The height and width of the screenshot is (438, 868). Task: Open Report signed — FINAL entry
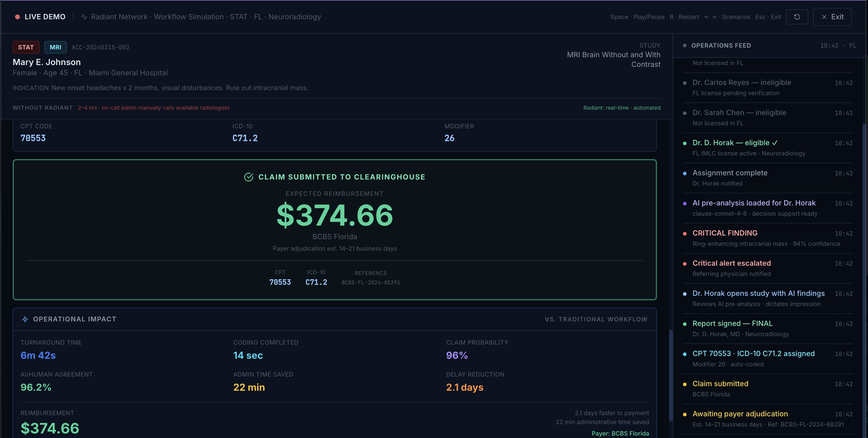click(768, 329)
